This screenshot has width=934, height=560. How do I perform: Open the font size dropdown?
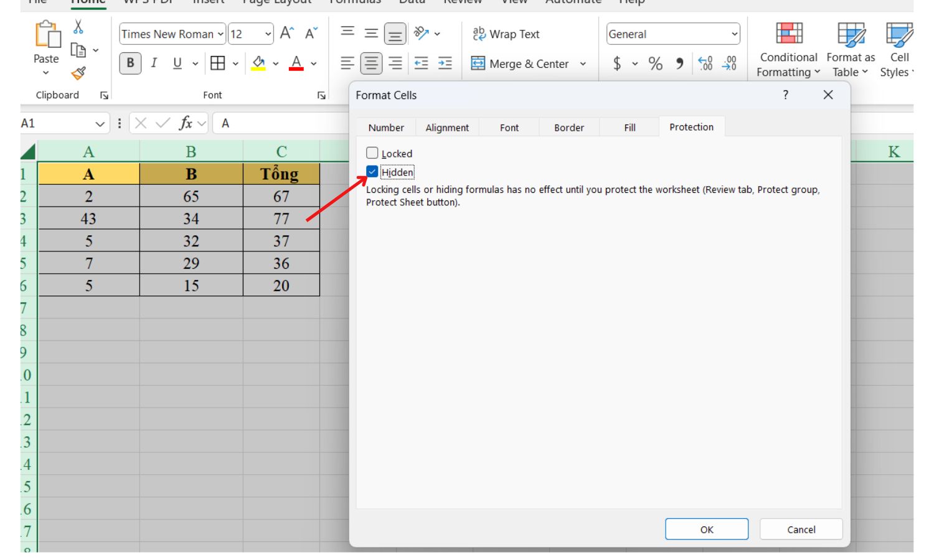268,34
